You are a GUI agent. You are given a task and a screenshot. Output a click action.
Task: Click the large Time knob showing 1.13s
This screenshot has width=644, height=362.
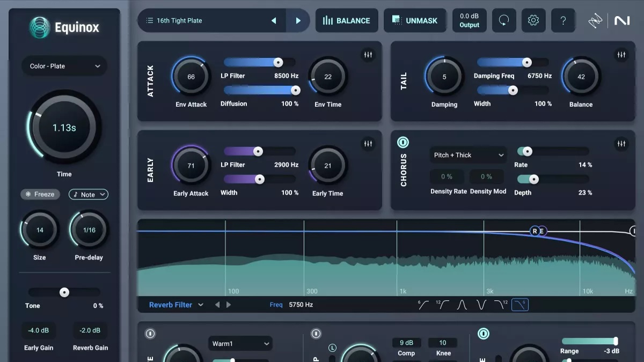(64, 128)
